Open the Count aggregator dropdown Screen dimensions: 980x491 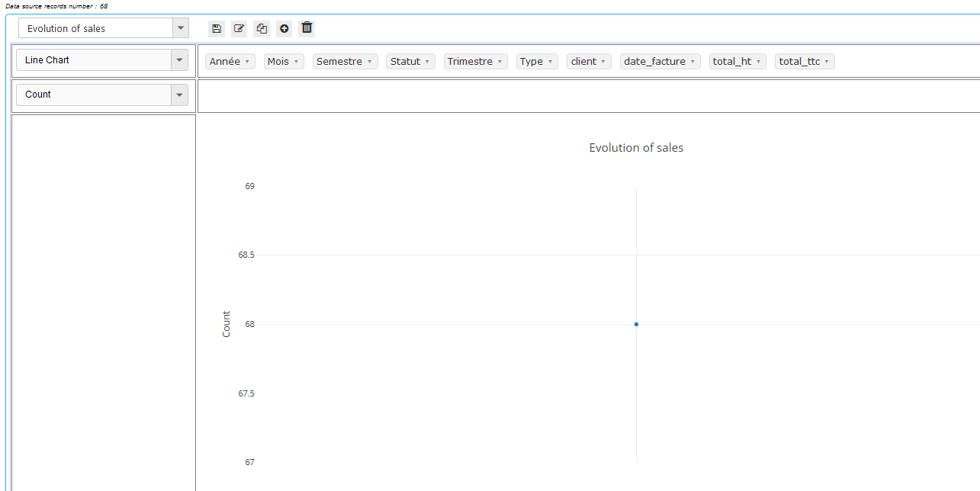(x=179, y=95)
